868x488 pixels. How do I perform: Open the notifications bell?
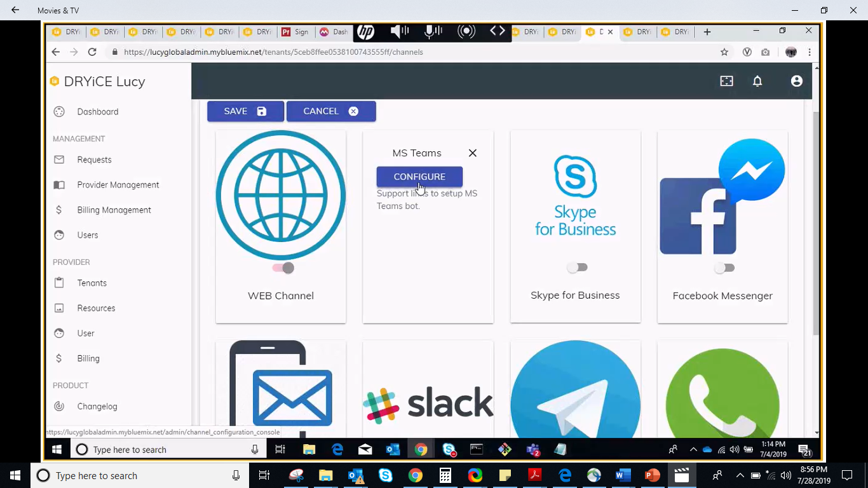pyautogui.click(x=757, y=81)
